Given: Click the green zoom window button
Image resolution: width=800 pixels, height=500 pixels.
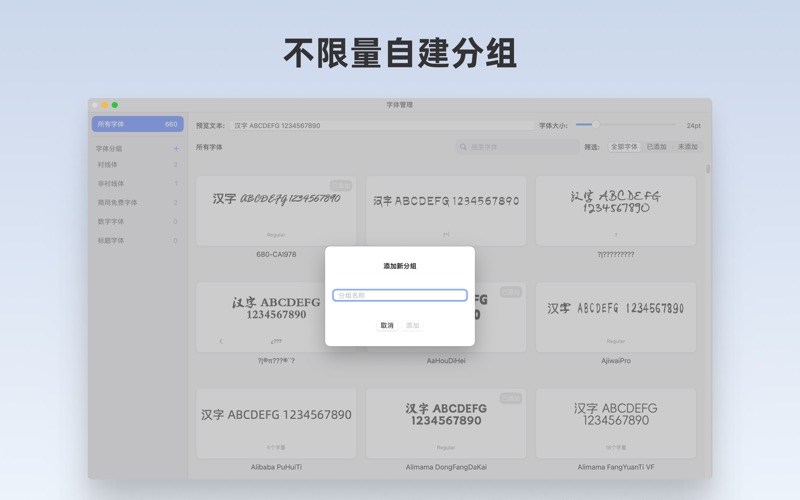Looking at the screenshot, I should tap(115, 105).
